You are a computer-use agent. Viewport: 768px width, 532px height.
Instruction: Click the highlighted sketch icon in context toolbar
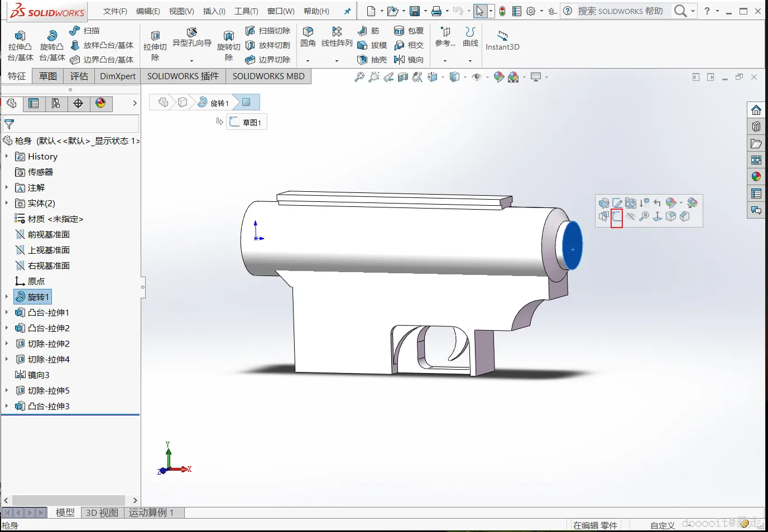coord(617,217)
